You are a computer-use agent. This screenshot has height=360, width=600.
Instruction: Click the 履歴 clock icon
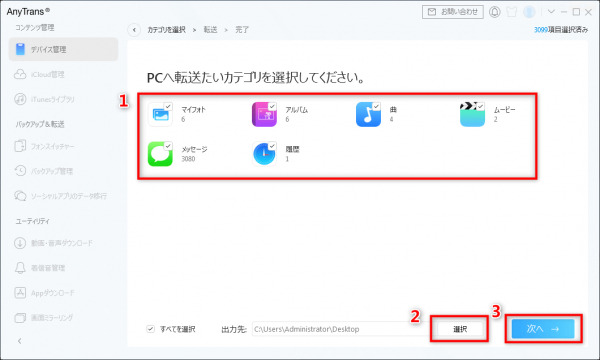coord(264,154)
